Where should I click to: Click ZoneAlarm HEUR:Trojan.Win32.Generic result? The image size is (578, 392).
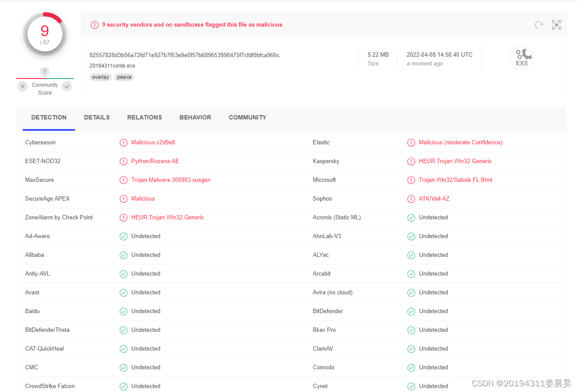pyautogui.click(x=168, y=218)
